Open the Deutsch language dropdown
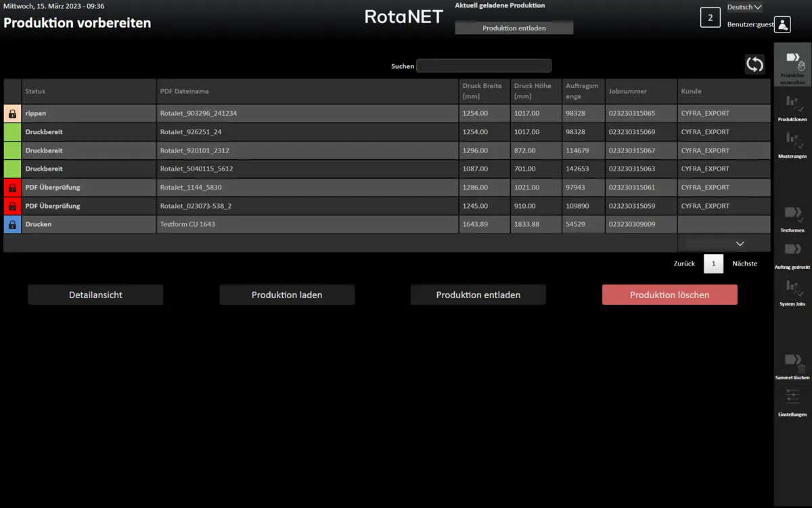This screenshot has width=812, height=508. 744,7
